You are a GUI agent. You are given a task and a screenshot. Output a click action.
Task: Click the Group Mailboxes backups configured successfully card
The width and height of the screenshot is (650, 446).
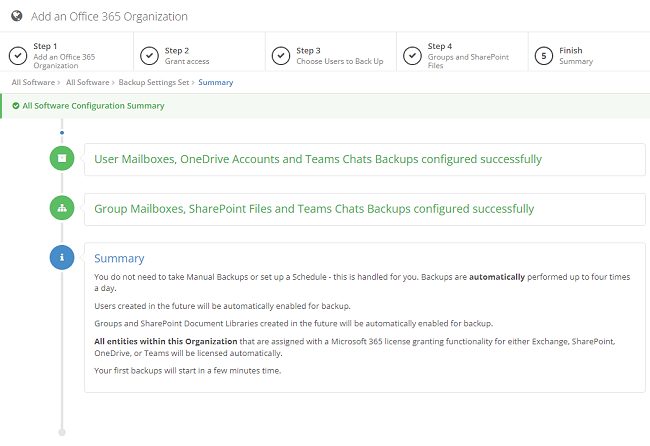365,209
